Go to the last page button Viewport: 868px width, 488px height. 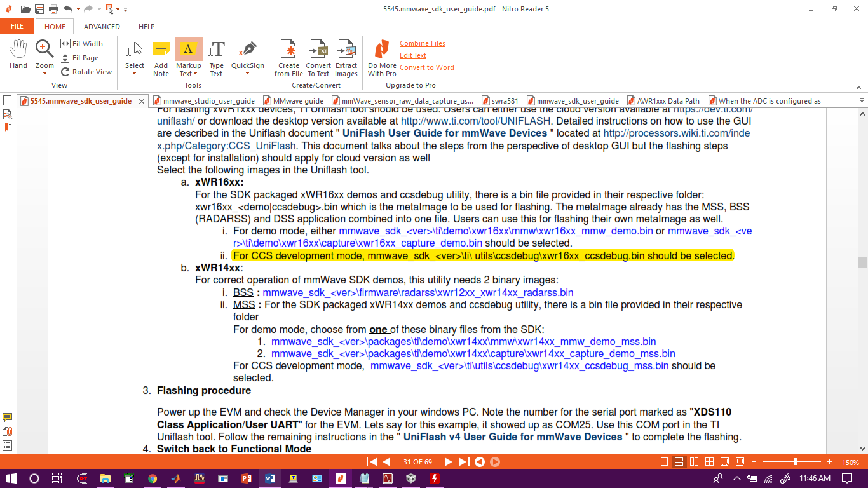[463, 462]
